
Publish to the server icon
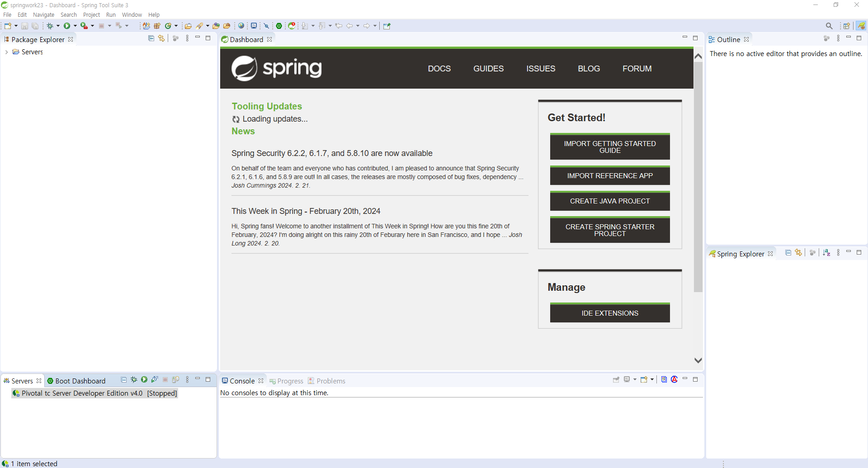pyautogui.click(x=176, y=380)
